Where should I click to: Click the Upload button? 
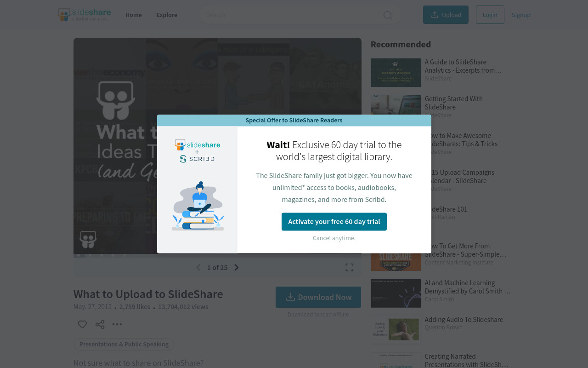(446, 15)
